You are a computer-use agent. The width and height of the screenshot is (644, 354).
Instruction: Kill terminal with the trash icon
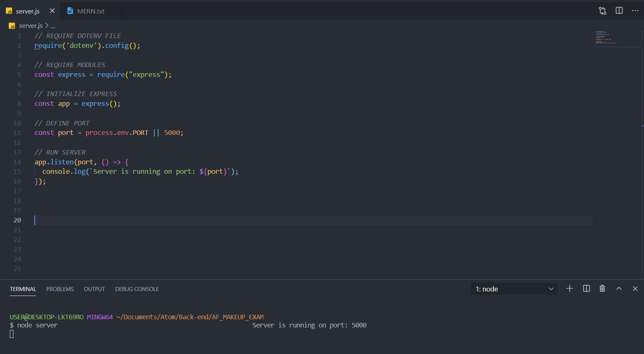(x=602, y=289)
